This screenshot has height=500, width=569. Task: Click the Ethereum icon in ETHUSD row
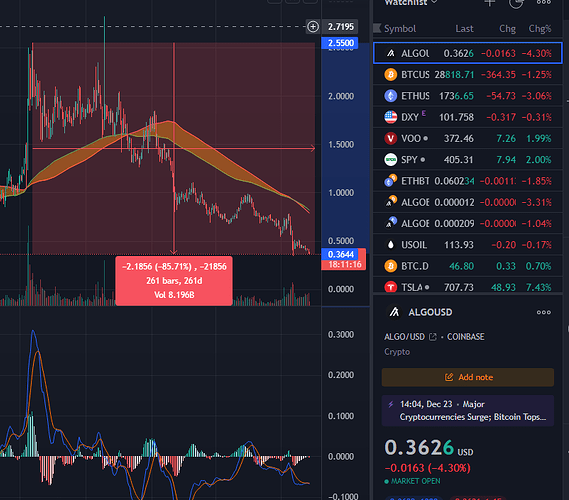pos(390,96)
